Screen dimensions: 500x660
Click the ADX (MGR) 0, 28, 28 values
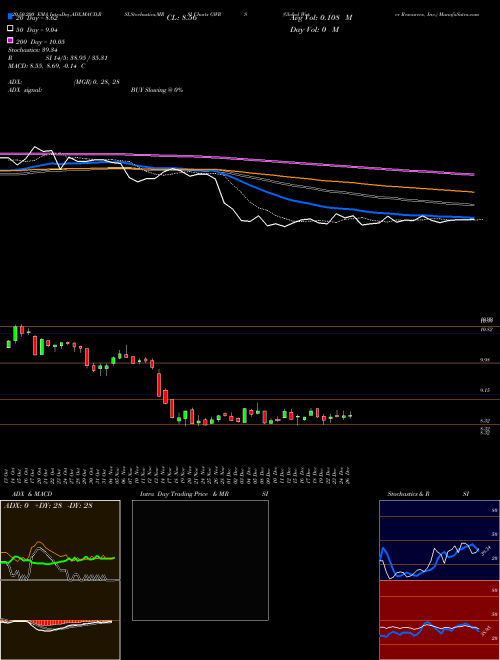[x=97, y=82]
